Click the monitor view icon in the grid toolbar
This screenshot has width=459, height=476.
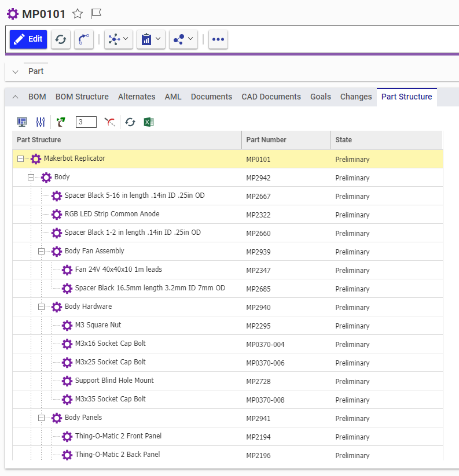22,122
